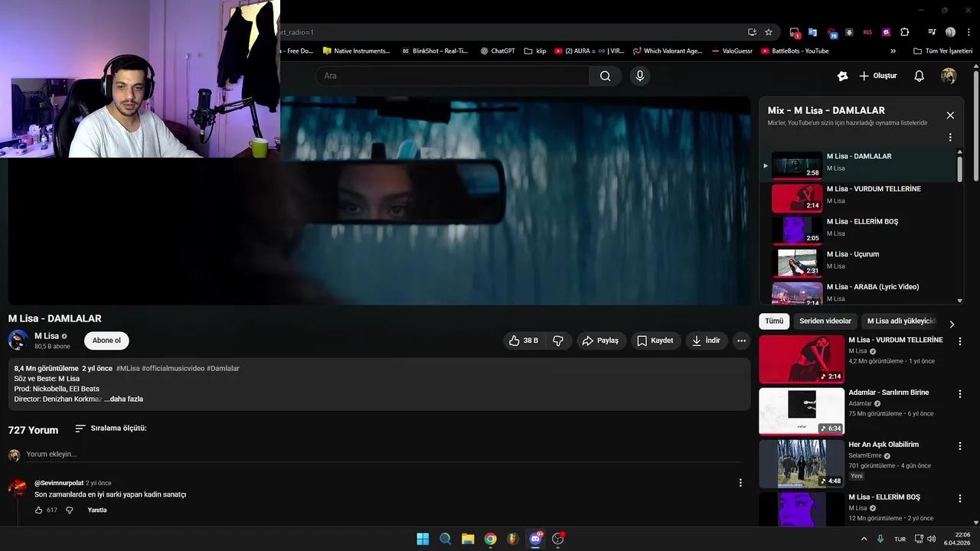Screen dimensions: 980x551
Task: Open the Chrome media controls icon
Action: [x=932, y=32]
